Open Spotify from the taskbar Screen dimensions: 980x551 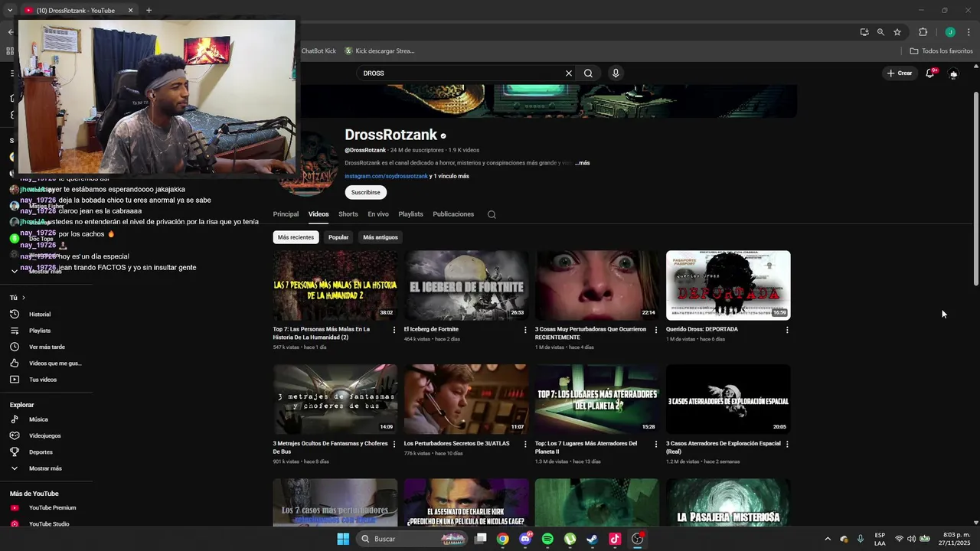[547, 539]
